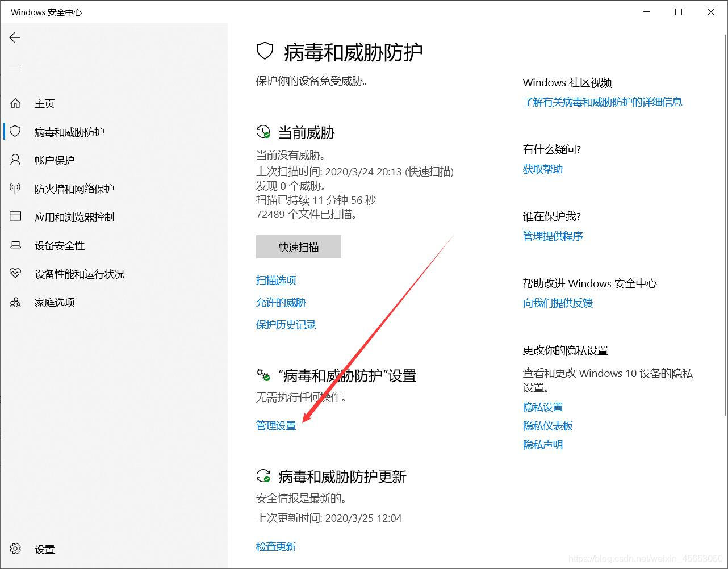Open 家庭选项 page
The height and width of the screenshot is (569, 728).
(55, 302)
